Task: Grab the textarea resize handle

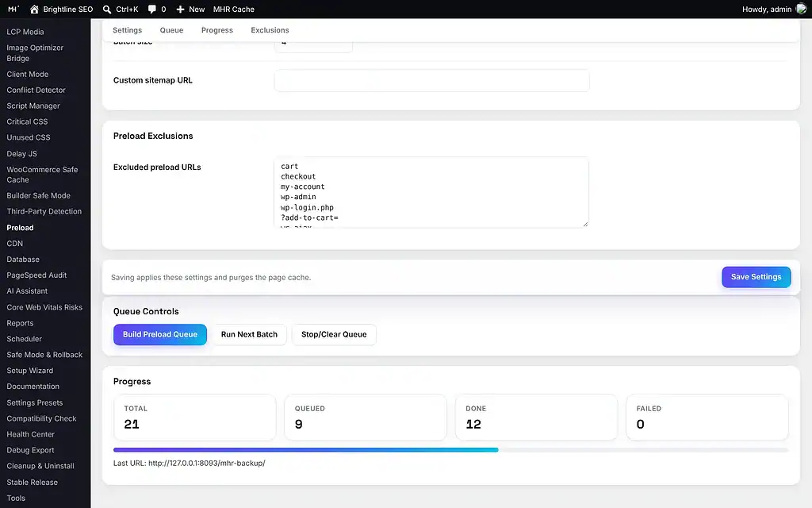Action: coord(586,224)
